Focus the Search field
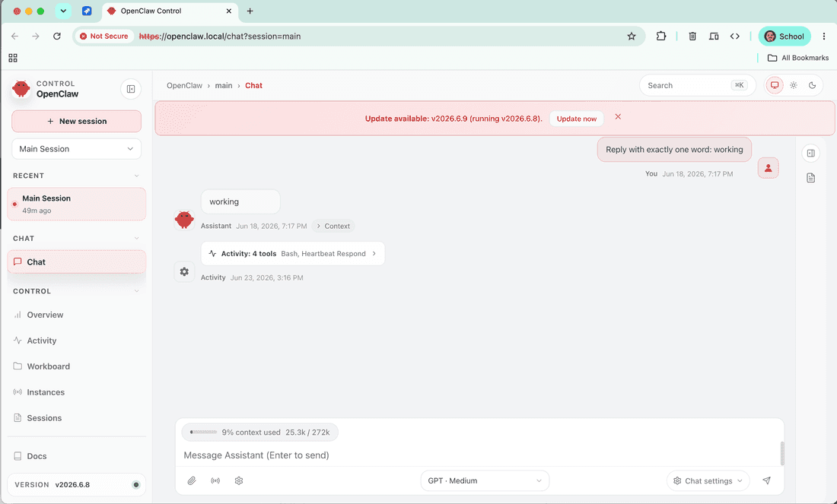This screenshot has height=504, width=837. 697,85
